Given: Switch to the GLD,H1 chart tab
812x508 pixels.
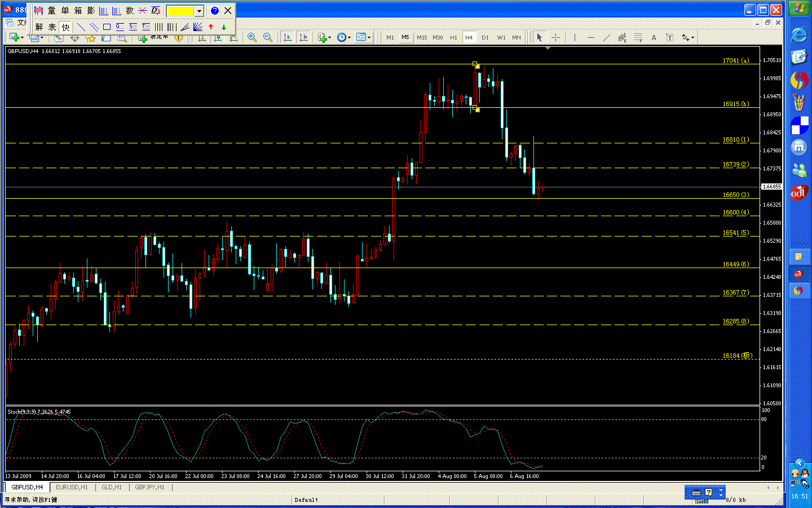Looking at the screenshot, I should [x=112, y=487].
